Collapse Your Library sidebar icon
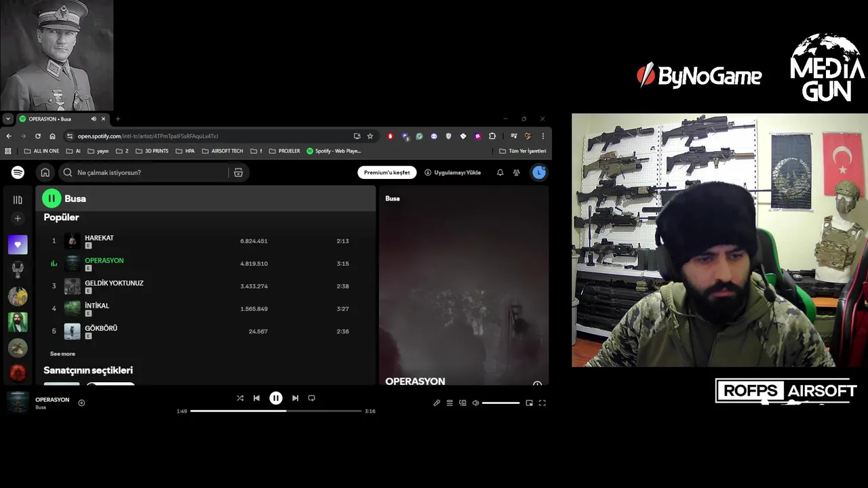 [x=18, y=200]
